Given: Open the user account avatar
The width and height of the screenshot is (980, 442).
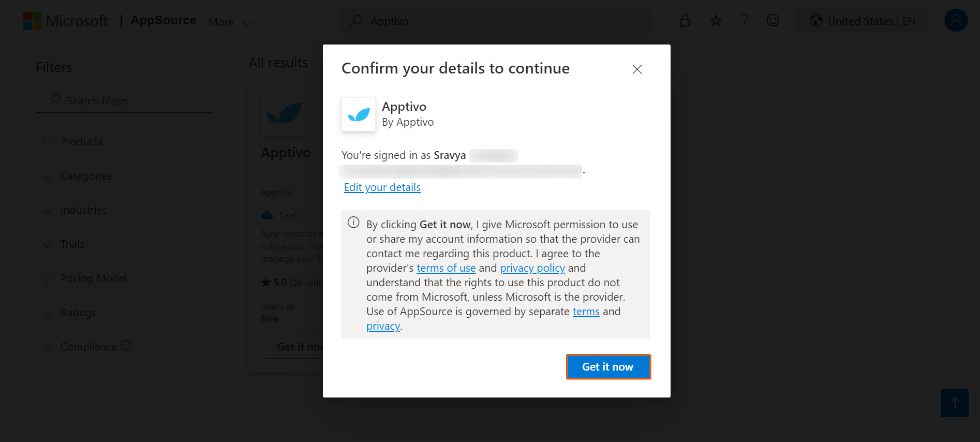Looking at the screenshot, I should (x=956, y=21).
